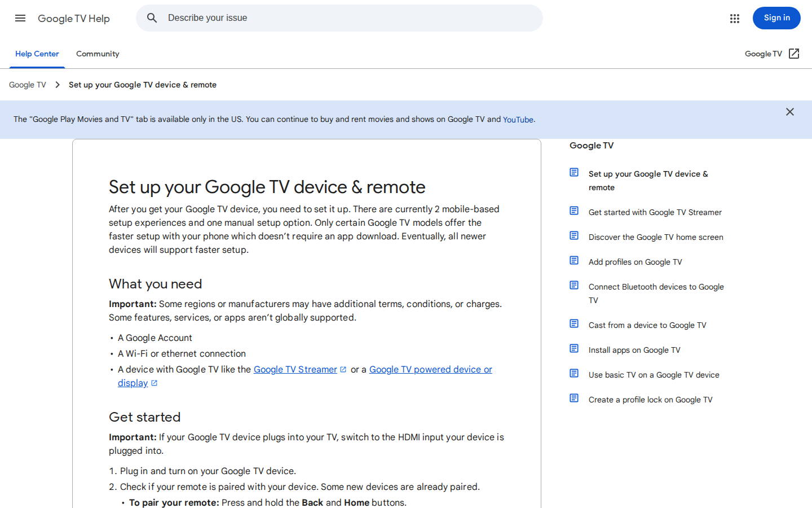This screenshot has width=812, height=508.
Task: Open the Google TV link in header
Action: tap(763, 54)
